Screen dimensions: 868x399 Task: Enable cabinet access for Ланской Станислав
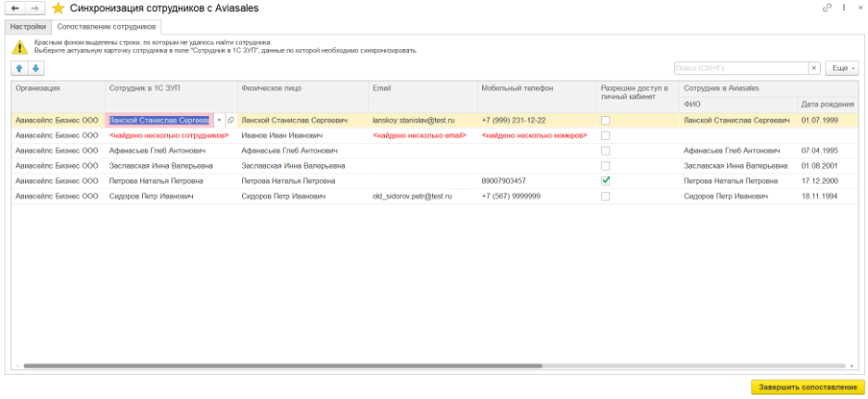606,121
